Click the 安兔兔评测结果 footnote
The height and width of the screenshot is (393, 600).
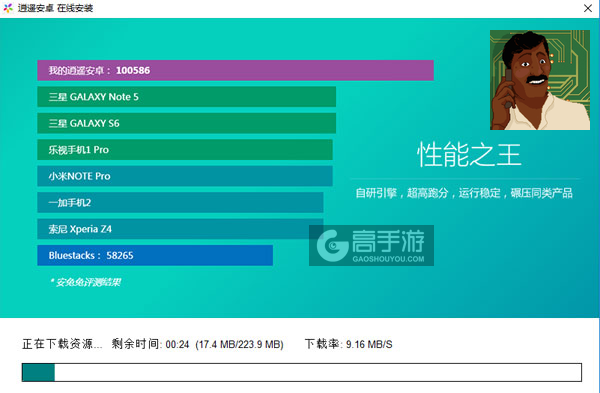point(85,282)
